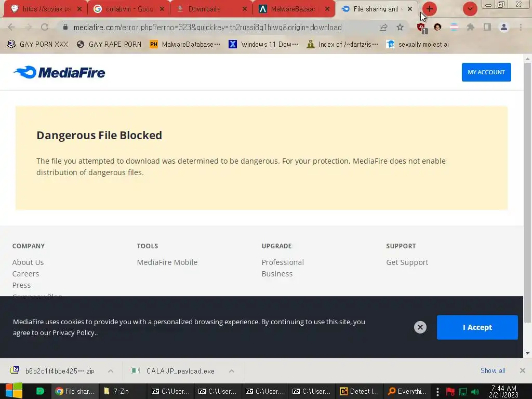
Task: Open the Get Support link
Action: (x=407, y=262)
